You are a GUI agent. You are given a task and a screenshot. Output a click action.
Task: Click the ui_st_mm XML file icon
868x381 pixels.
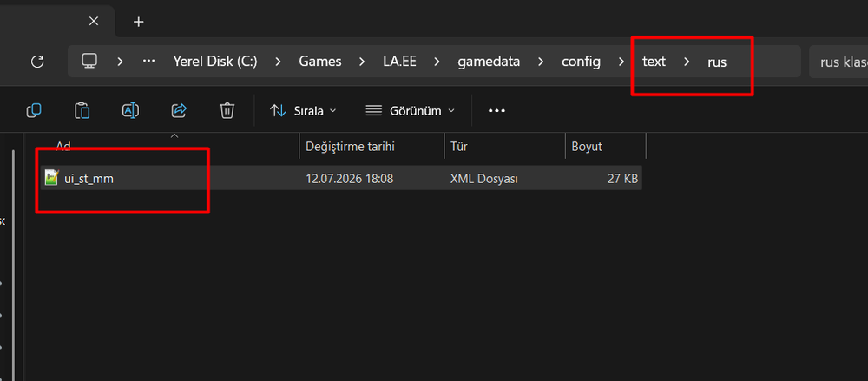pos(51,178)
